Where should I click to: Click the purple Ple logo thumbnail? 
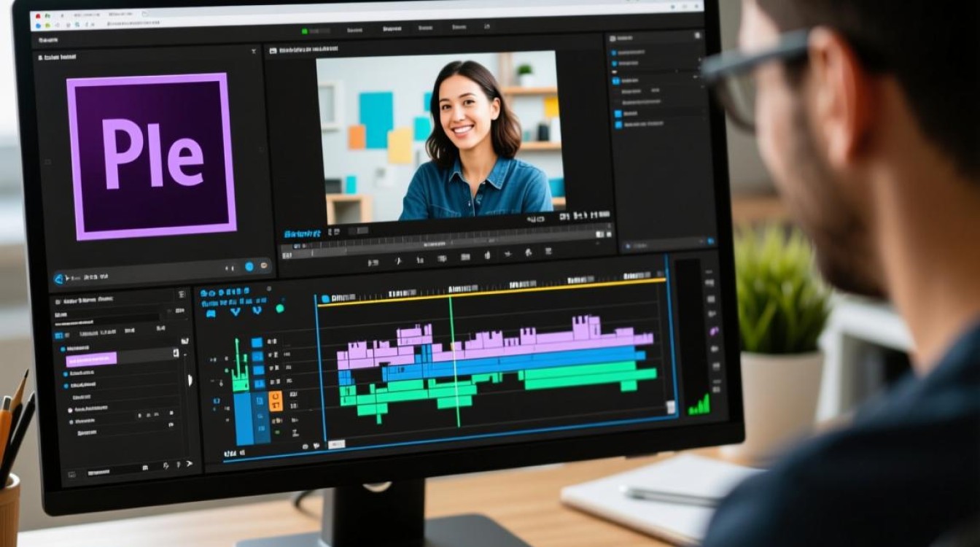(x=152, y=156)
